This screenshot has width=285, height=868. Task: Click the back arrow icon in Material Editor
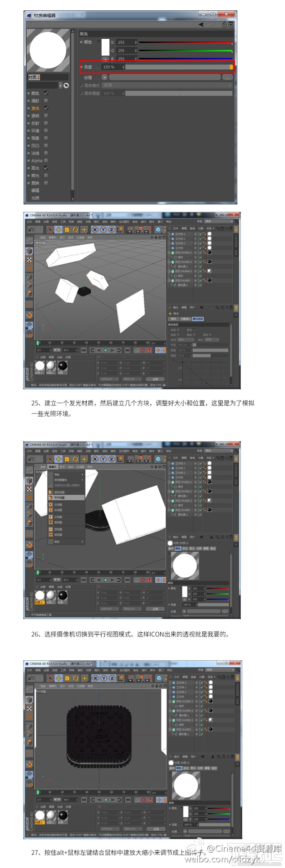(201, 24)
